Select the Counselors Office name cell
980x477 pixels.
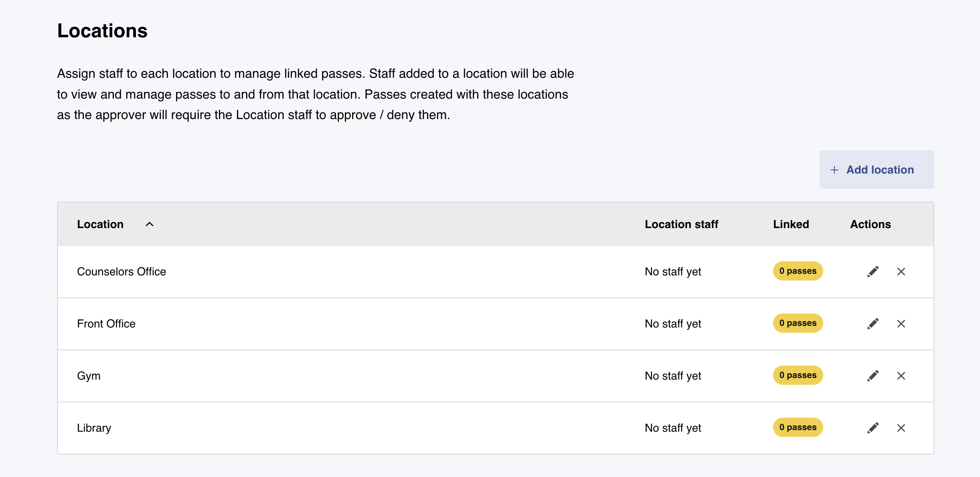pos(121,271)
